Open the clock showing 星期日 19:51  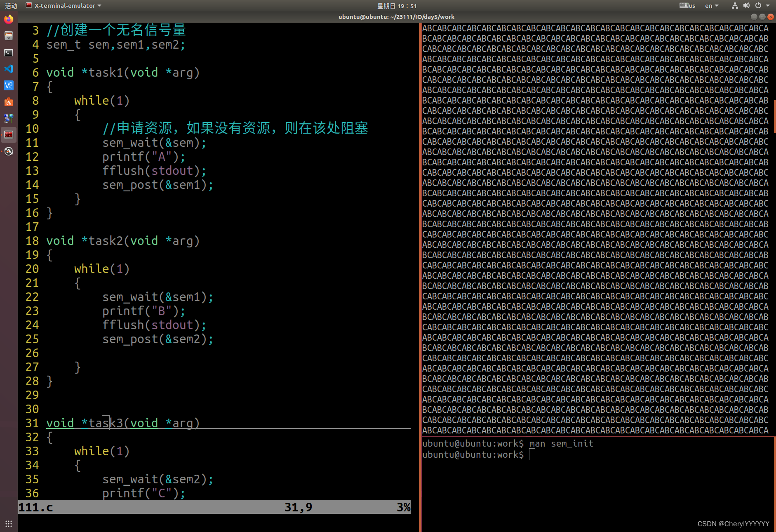(397, 6)
